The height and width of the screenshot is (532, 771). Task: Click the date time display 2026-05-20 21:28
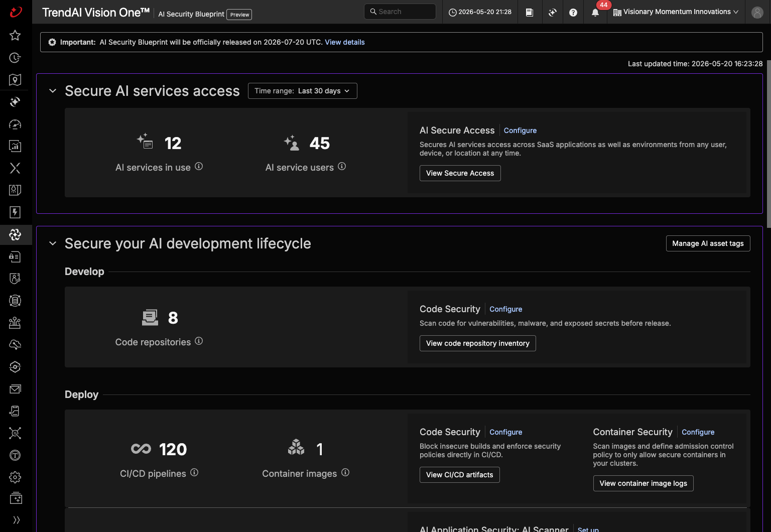[x=480, y=12]
